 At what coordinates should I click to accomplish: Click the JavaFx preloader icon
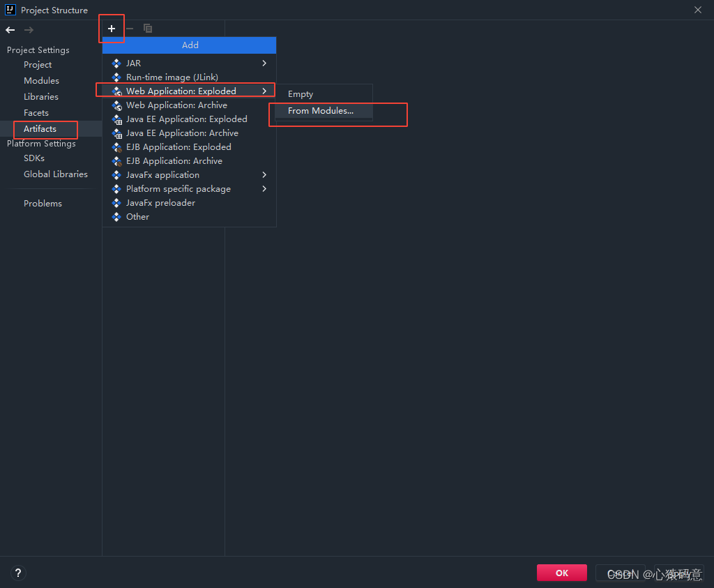(x=116, y=203)
